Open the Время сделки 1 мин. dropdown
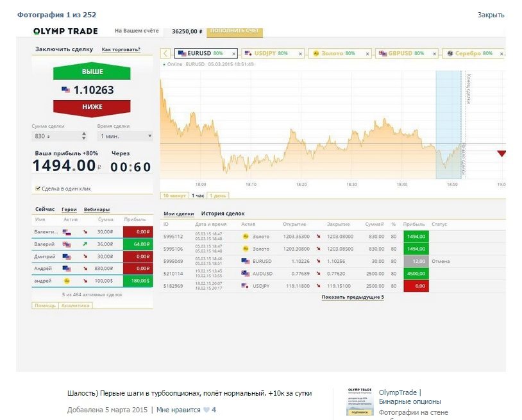This screenshot has height=420, width=522. click(125, 136)
